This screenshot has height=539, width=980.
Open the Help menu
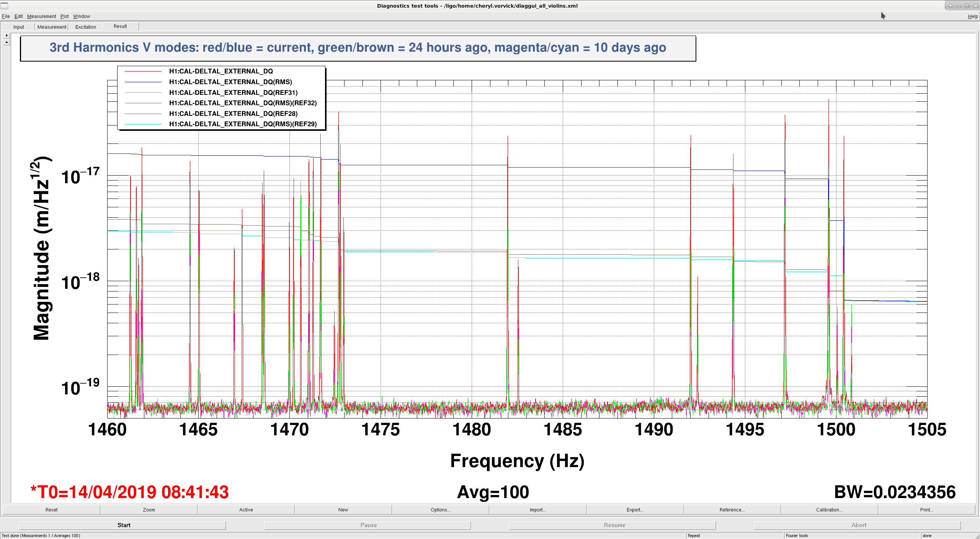pyautogui.click(x=973, y=16)
